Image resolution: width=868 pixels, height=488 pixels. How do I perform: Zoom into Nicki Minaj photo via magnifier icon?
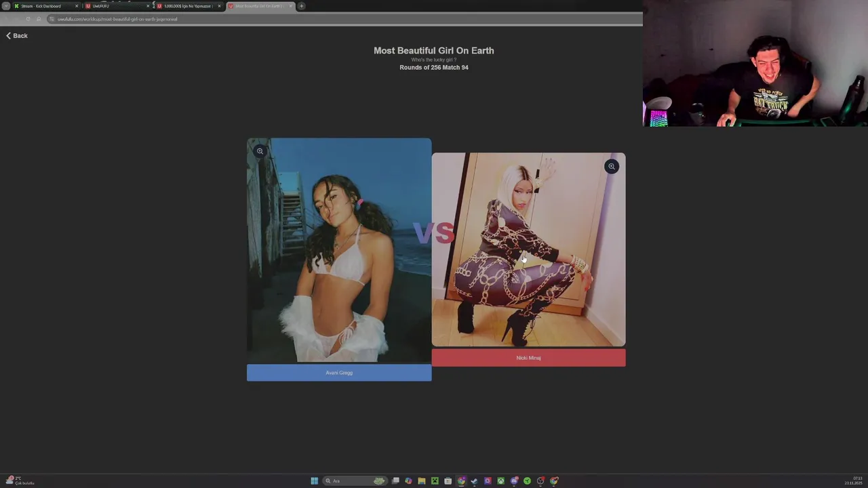[612, 166]
